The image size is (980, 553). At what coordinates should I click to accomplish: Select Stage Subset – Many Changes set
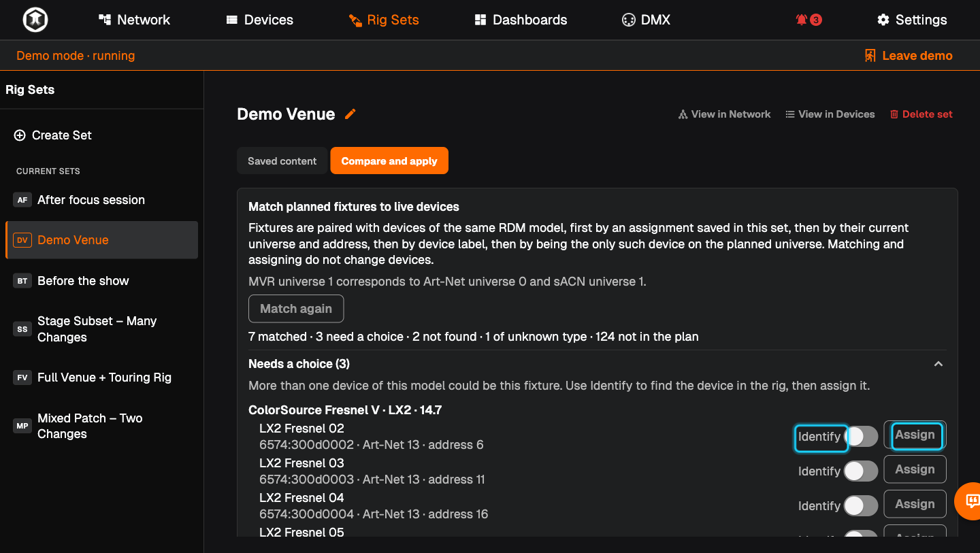pos(101,329)
